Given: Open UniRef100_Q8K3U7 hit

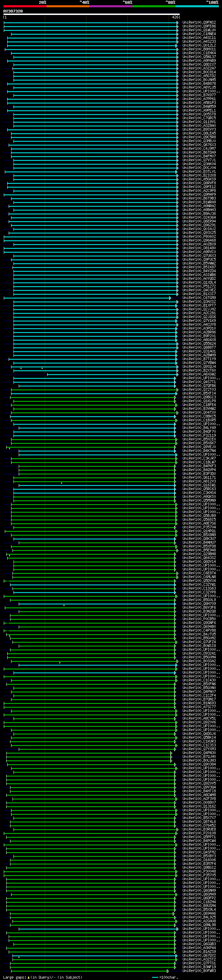Looking at the screenshot, I should [x=199, y=538].
